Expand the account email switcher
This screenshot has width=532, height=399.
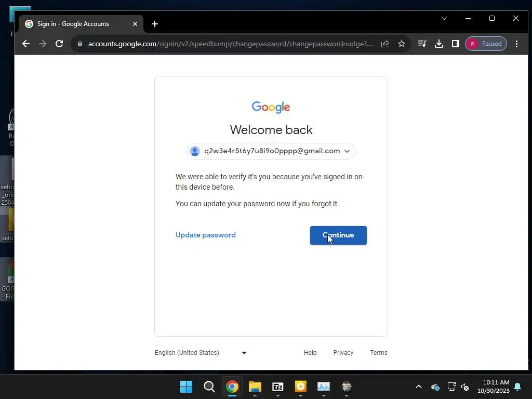pyautogui.click(x=271, y=151)
